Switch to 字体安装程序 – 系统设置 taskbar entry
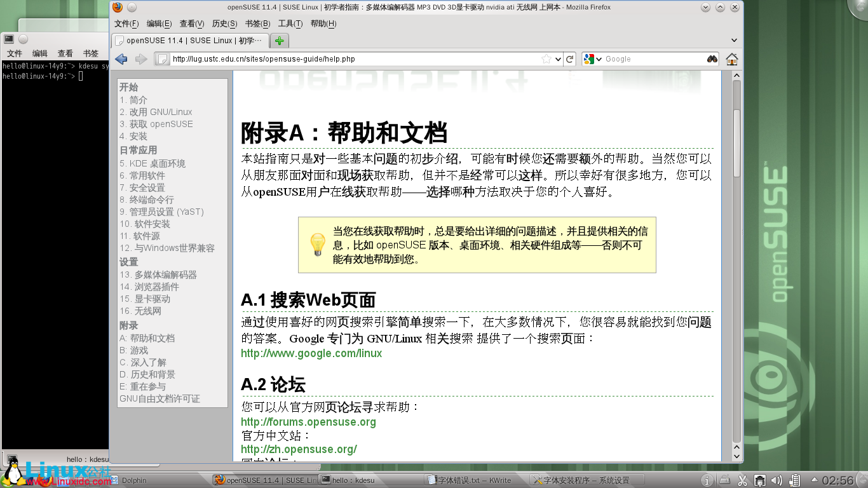Viewport: 868px width, 488px height. click(x=588, y=480)
